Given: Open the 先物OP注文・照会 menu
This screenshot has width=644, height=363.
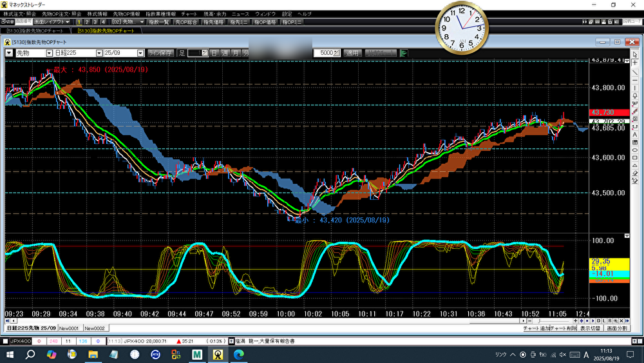Looking at the screenshot, I should tap(62, 14).
